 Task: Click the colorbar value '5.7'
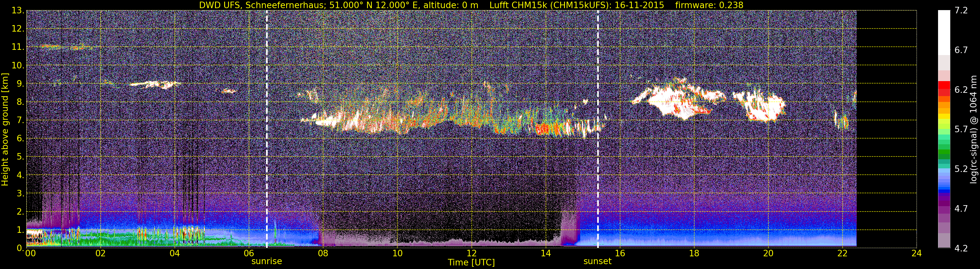961,129
